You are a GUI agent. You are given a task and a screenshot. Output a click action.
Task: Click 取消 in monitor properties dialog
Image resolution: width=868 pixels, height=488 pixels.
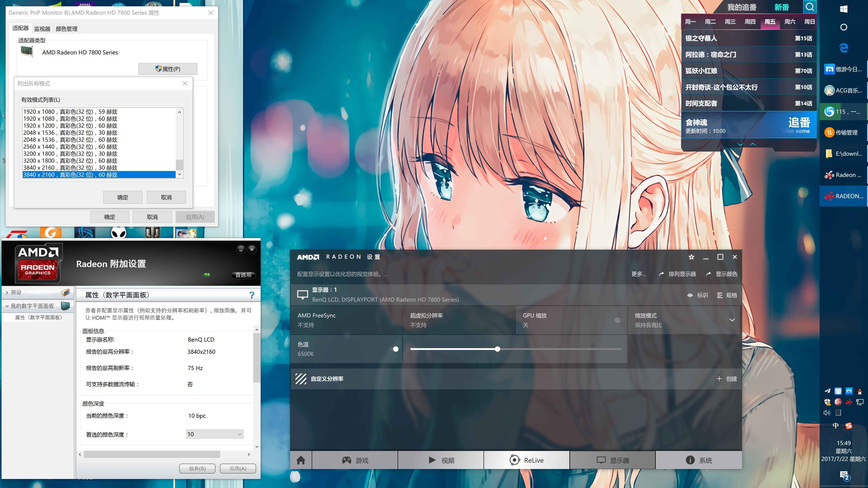point(152,217)
